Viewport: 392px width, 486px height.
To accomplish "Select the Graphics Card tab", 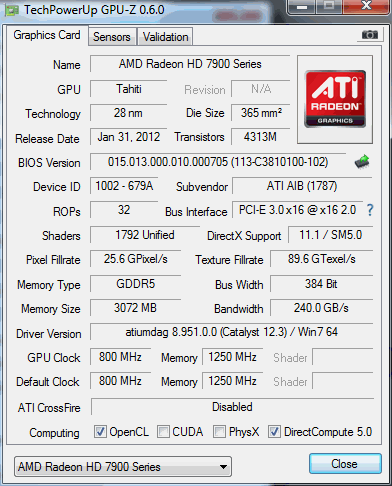I will (47, 35).
